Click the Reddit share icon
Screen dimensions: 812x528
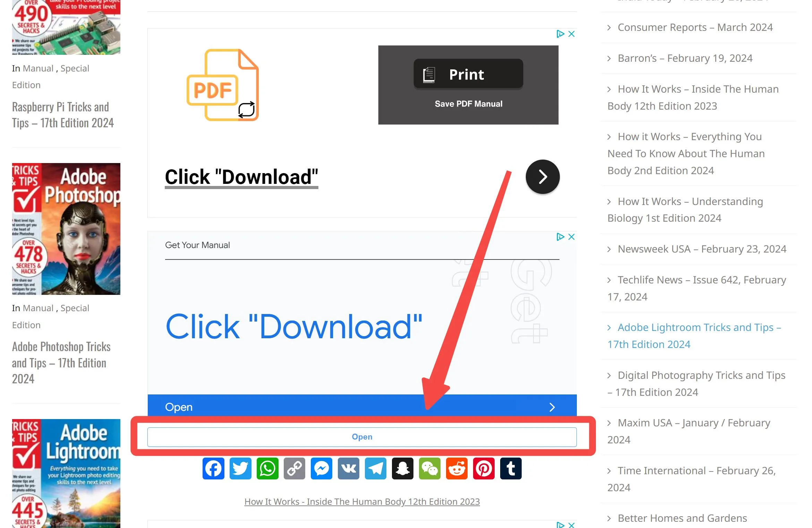point(457,468)
